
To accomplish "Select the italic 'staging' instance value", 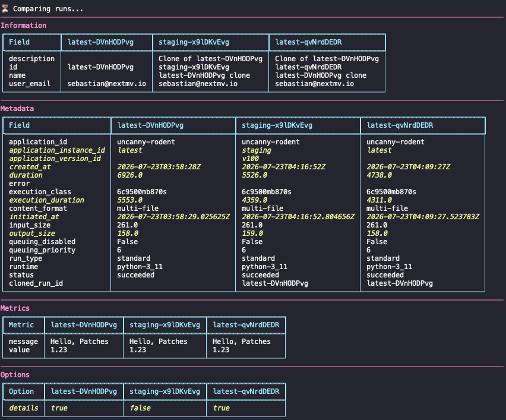I will pos(257,150).
